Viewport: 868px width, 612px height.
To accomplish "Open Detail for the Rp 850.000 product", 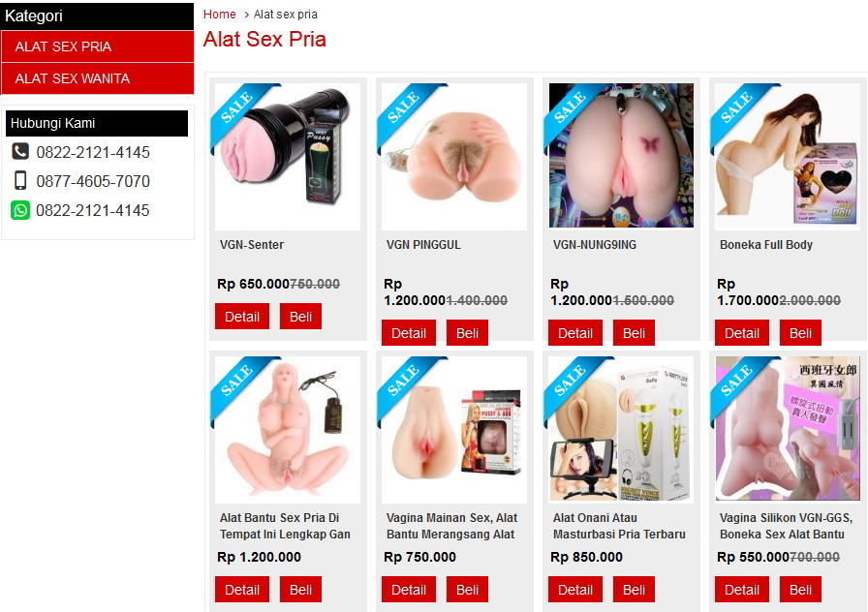I will click(x=575, y=590).
